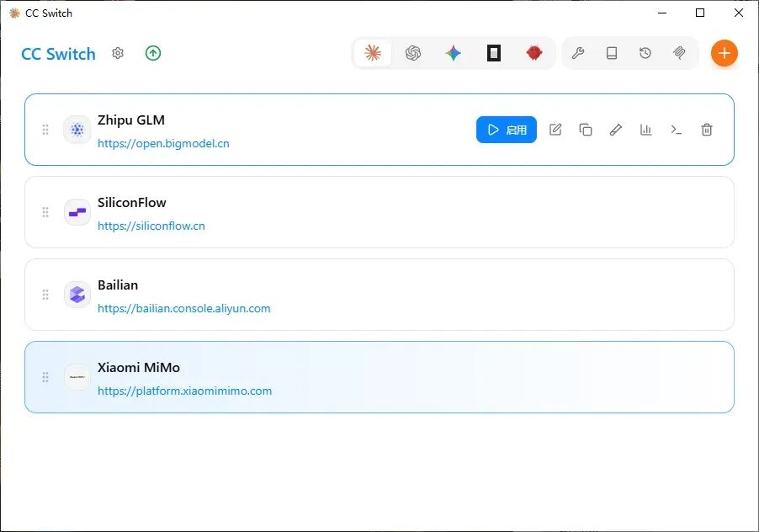Select the SiliconFlow provider name
The width and height of the screenshot is (759, 532).
131,202
